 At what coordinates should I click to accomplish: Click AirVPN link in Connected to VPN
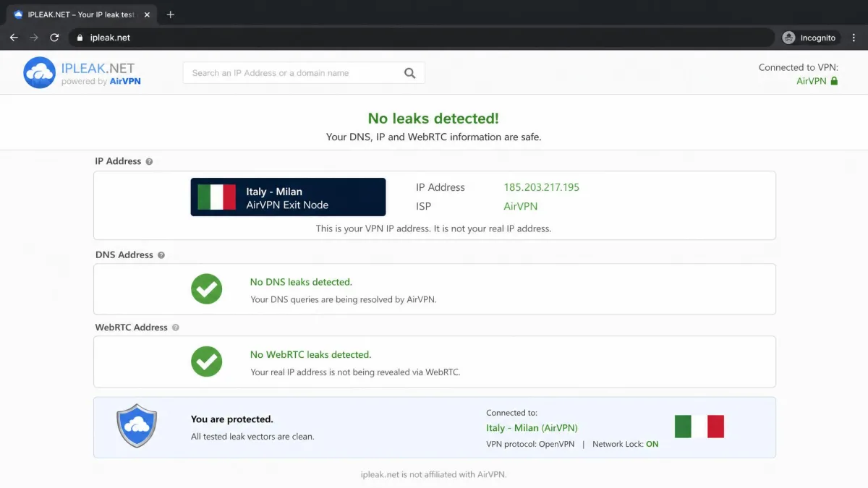coord(811,81)
